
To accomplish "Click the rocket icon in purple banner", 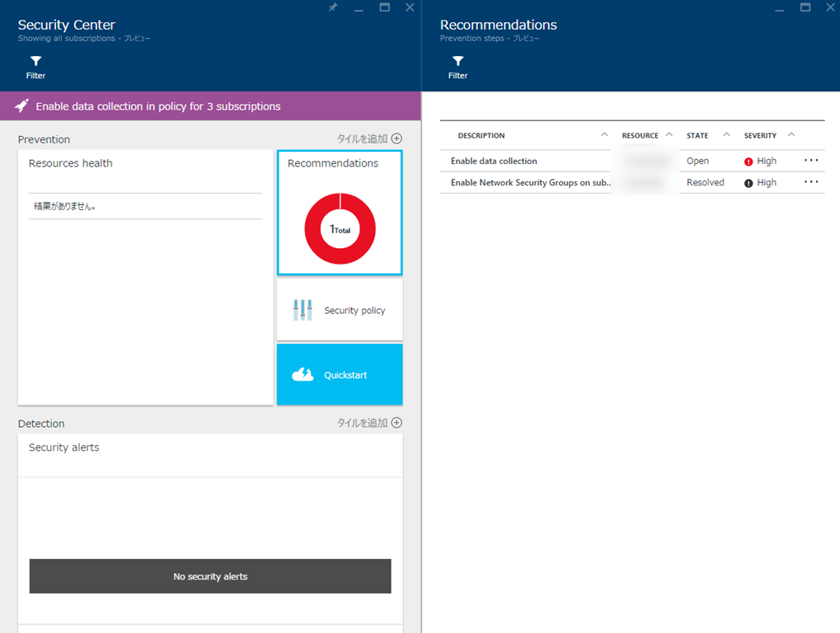I will 21,105.
